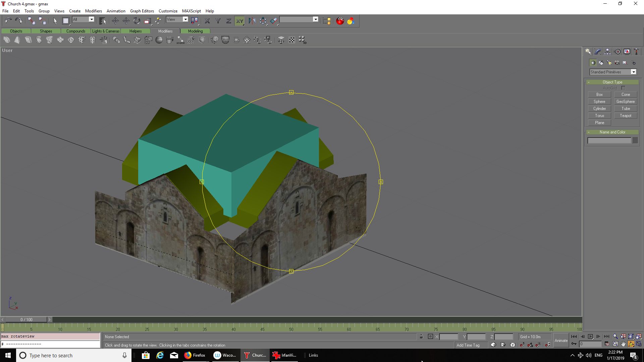Click the GeoSphere primitive button
The image size is (644, 362).
tap(625, 102)
